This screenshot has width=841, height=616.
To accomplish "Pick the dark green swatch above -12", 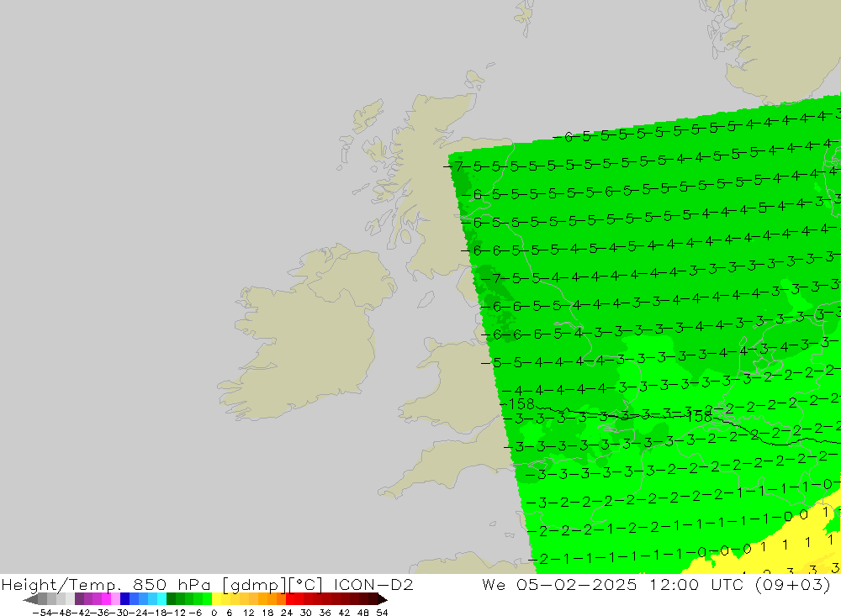I will click(x=171, y=599).
